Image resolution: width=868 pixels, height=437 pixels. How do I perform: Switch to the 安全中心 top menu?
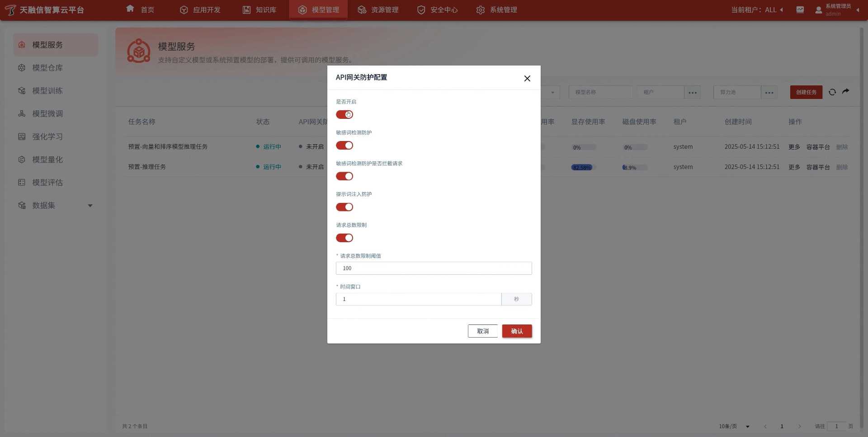coord(437,10)
